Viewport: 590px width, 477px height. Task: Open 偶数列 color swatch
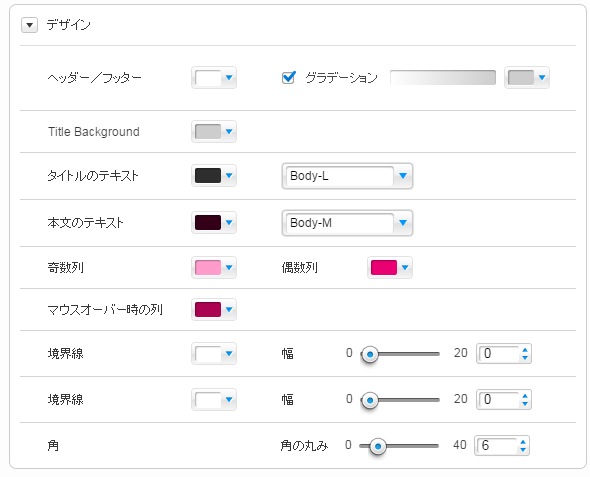pyautogui.click(x=390, y=267)
